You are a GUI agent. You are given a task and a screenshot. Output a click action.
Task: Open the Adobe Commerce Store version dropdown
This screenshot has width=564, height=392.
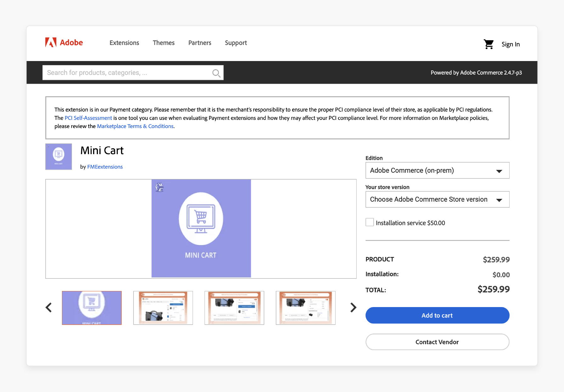coord(437,199)
